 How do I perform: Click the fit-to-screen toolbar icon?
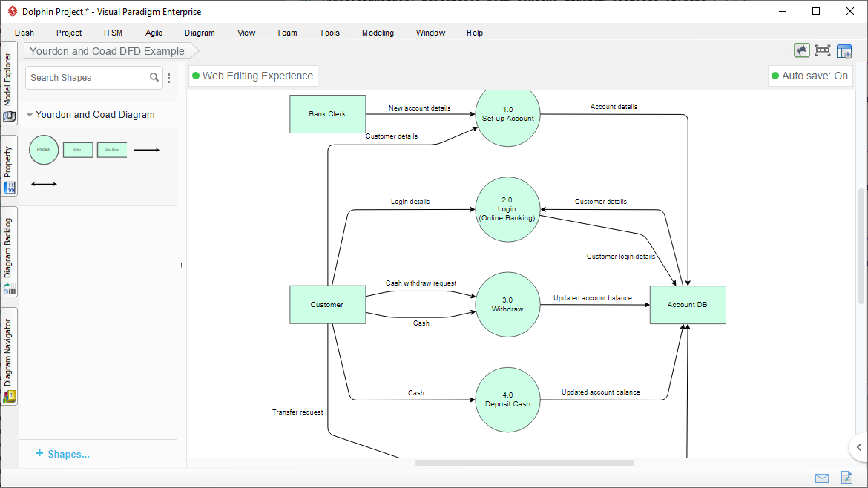(x=823, y=51)
